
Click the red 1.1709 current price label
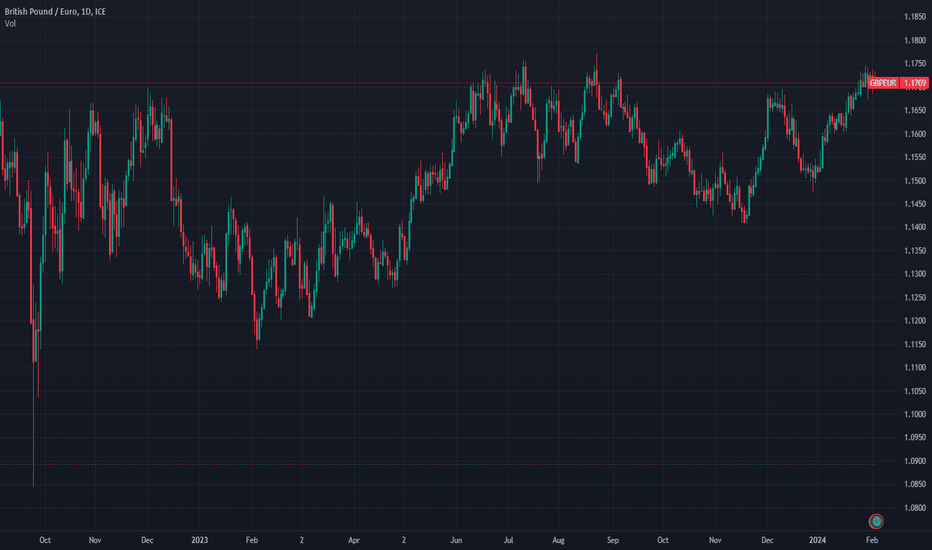pos(914,83)
